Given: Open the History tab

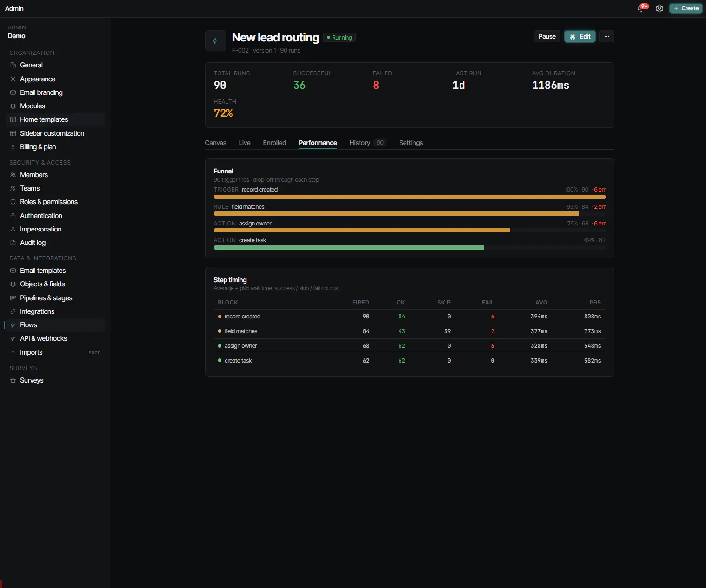Looking at the screenshot, I should [x=367, y=143].
